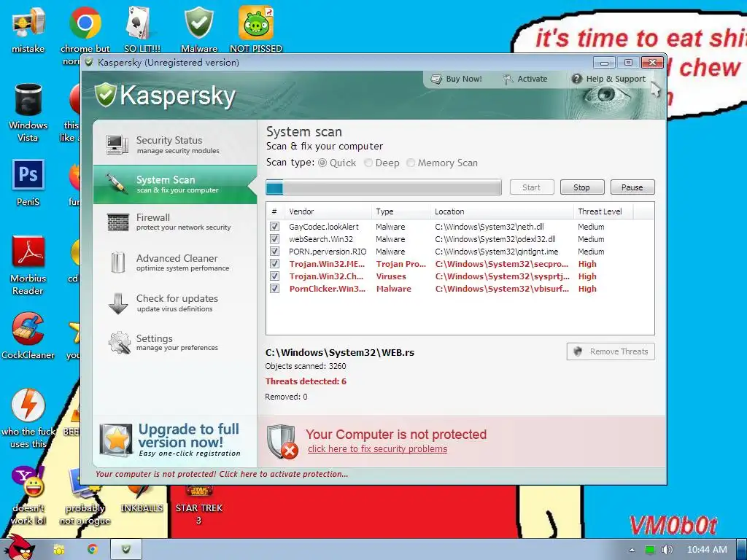Open Security Status in the sidebar

point(174,145)
